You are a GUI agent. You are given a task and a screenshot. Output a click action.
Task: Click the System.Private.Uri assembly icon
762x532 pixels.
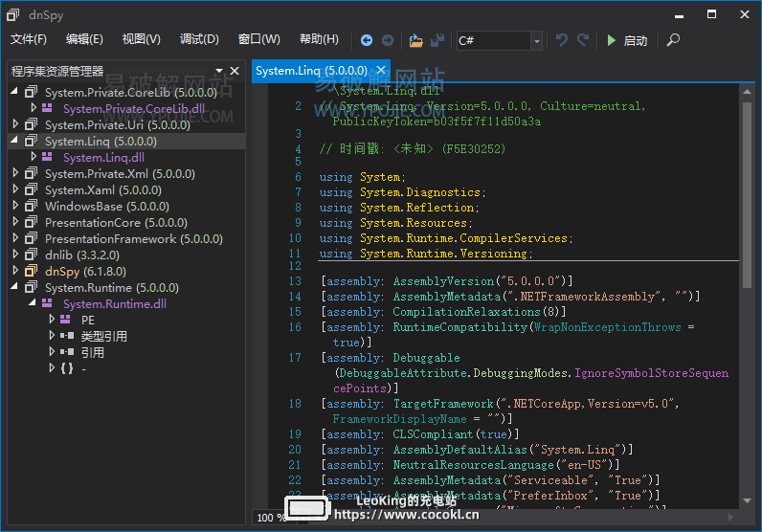pos(31,124)
